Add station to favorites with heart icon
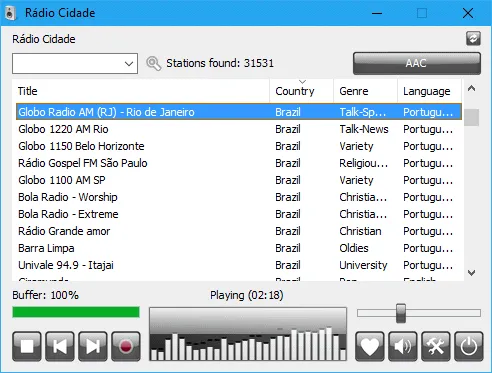The height and width of the screenshot is (373, 492). [370, 346]
